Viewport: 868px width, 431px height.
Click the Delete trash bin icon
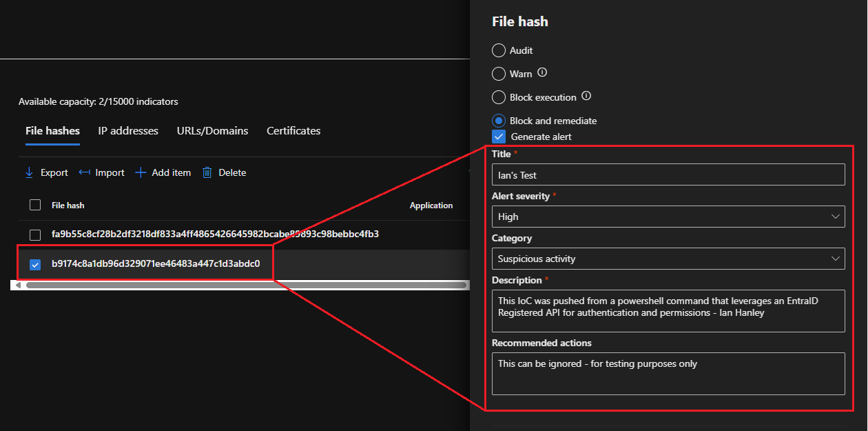tap(207, 172)
